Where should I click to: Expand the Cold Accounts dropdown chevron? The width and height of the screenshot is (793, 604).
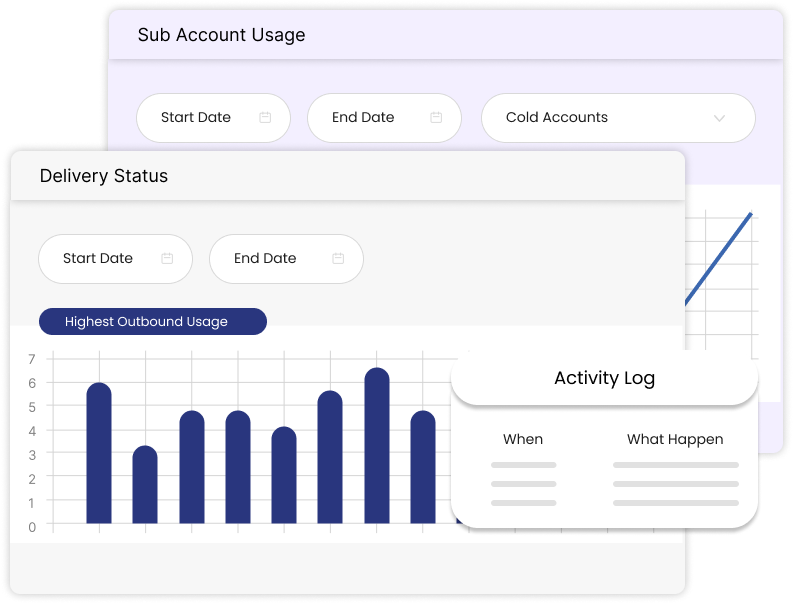[719, 118]
